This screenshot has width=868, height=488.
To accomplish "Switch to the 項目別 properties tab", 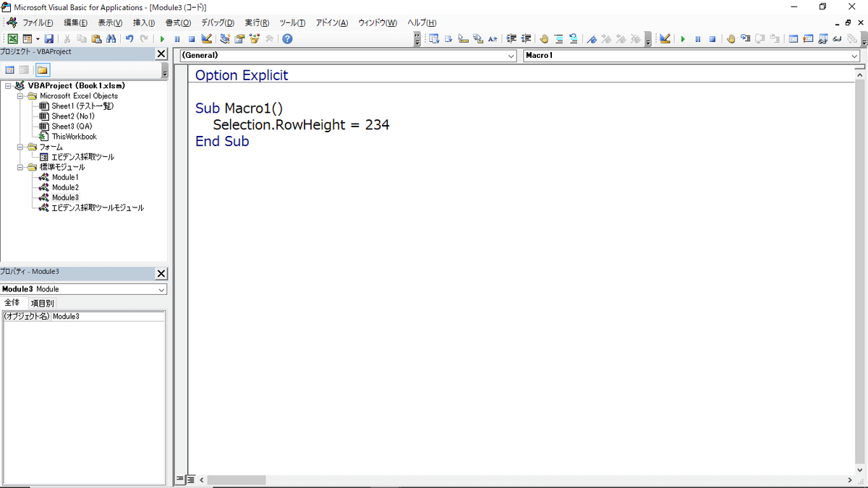I will coord(42,303).
